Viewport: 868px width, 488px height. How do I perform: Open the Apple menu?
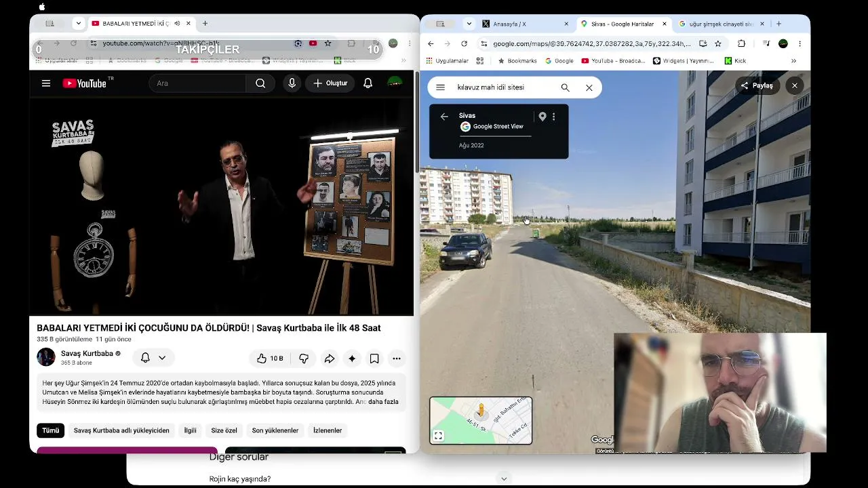(42, 7)
